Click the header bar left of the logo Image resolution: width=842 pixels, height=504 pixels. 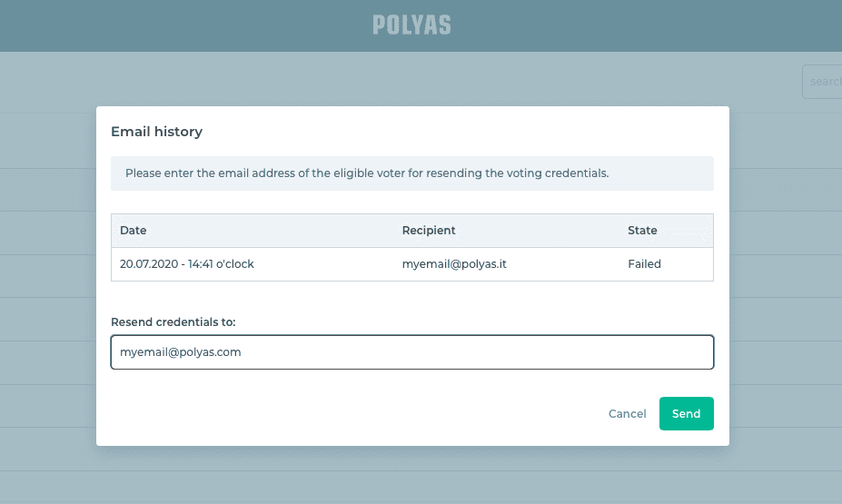point(182,25)
